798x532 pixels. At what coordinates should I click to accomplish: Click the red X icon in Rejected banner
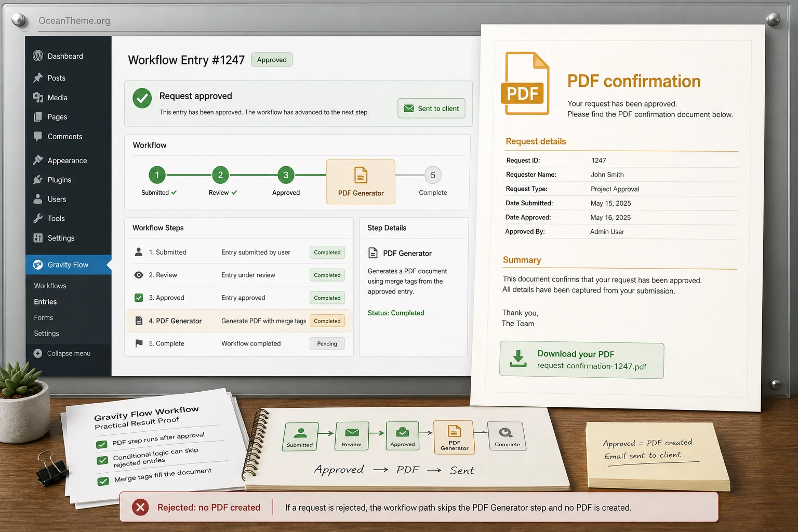[x=140, y=507]
